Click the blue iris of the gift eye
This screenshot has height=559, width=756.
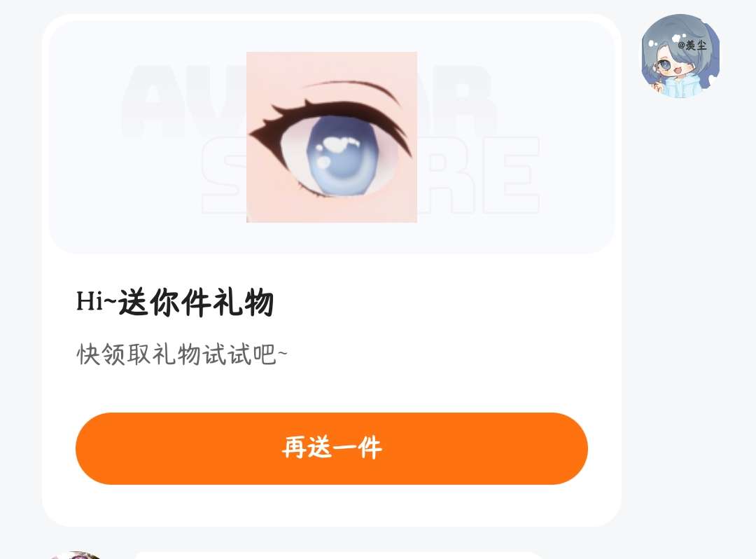click(x=343, y=157)
